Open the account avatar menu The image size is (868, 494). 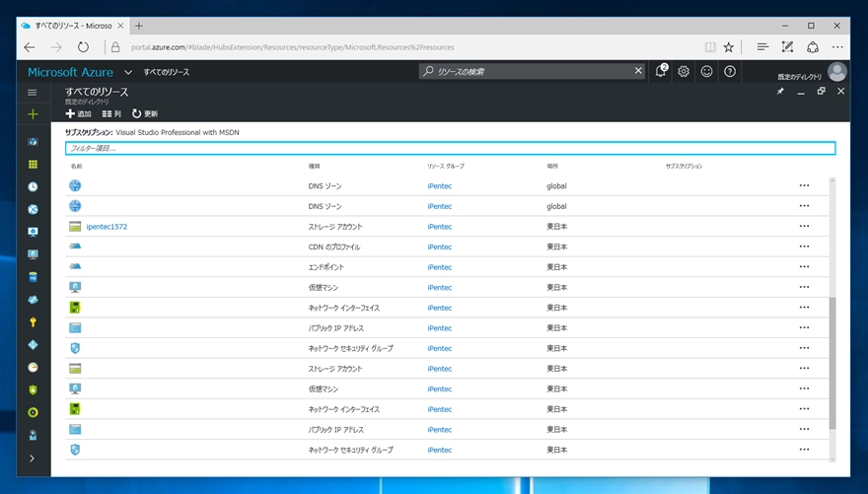pyautogui.click(x=837, y=72)
